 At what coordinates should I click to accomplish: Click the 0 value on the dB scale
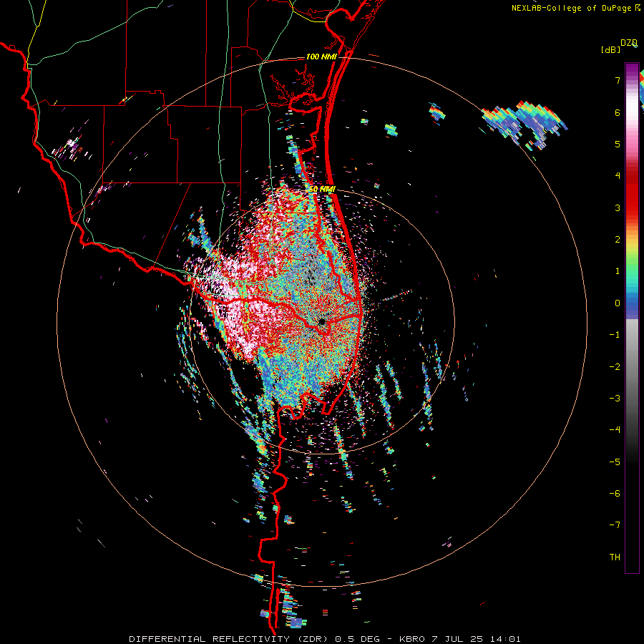tap(618, 303)
